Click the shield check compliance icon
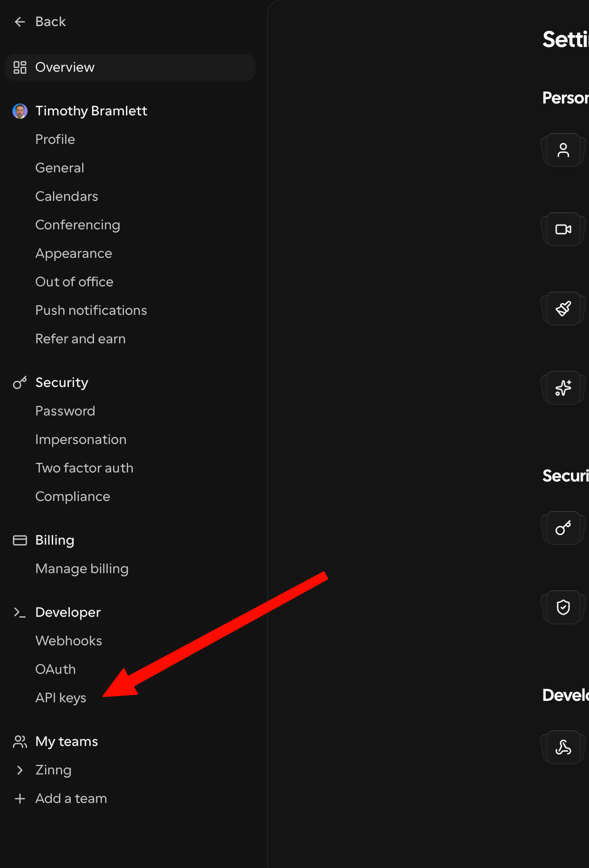589x868 pixels. pyautogui.click(x=563, y=607)
